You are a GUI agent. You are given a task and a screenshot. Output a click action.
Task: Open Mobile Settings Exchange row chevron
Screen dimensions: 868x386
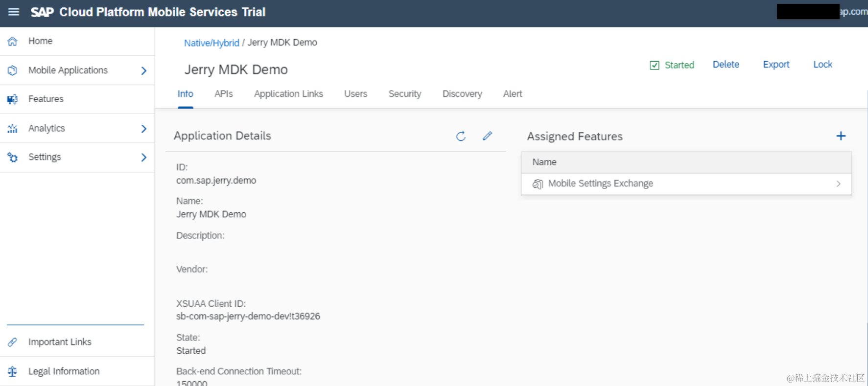pyautogui.click(x=839, y=184)
